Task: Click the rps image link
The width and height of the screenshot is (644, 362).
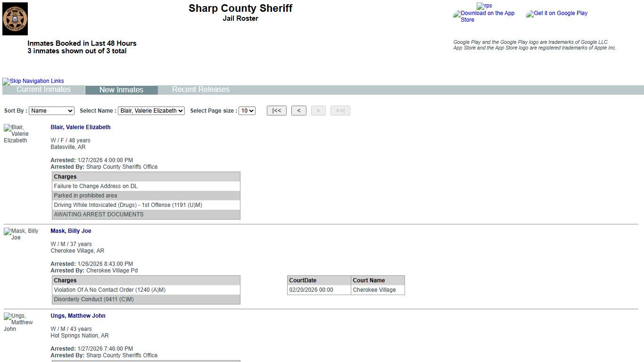Action: coord(484,6)
